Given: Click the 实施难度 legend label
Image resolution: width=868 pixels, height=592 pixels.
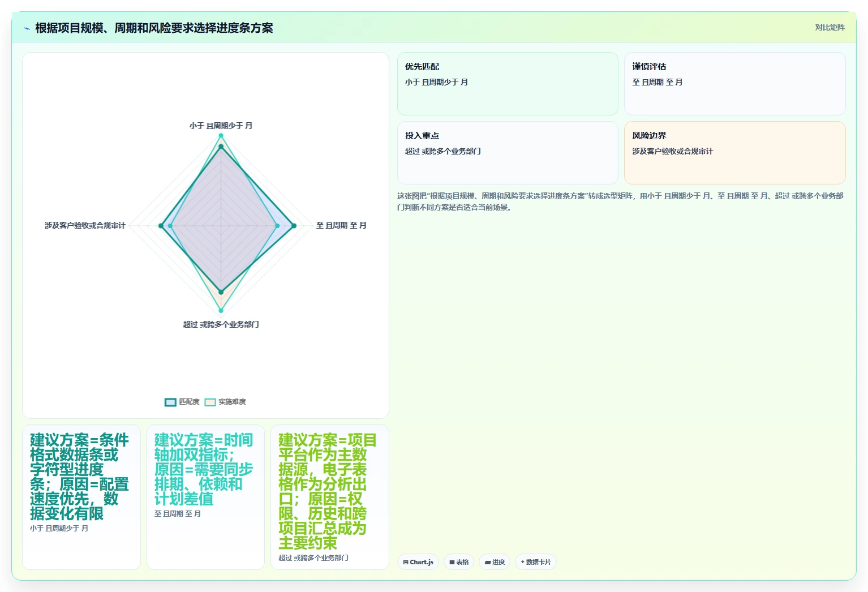Looking at the screenshot, I should click(x=232, y=402).
